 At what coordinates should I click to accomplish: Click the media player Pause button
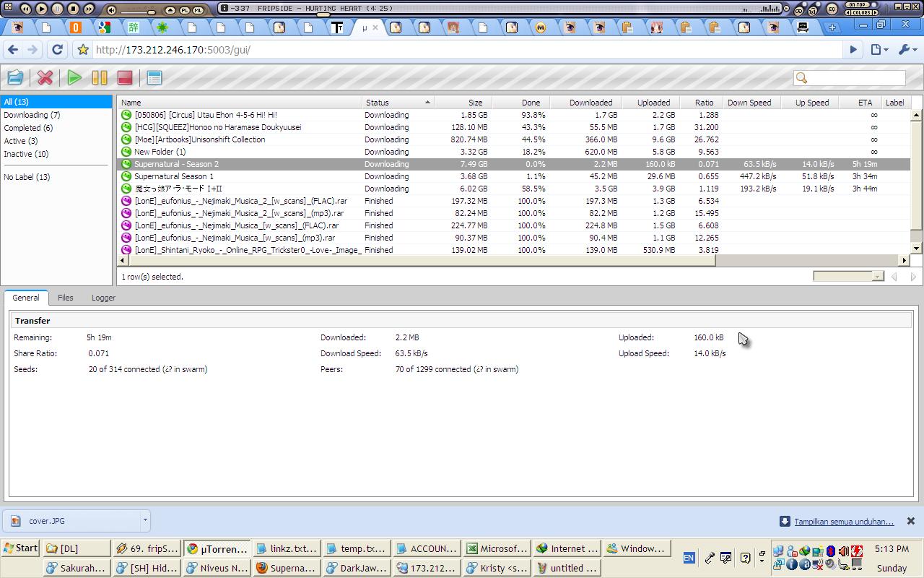click(57, 9)
